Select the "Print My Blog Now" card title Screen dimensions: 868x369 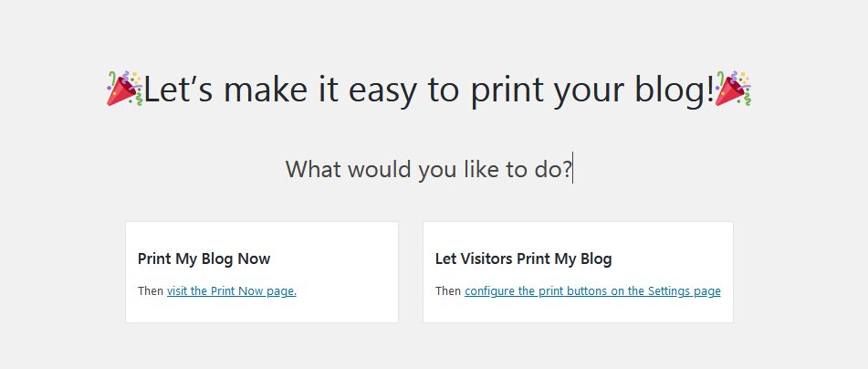[204, 258]
